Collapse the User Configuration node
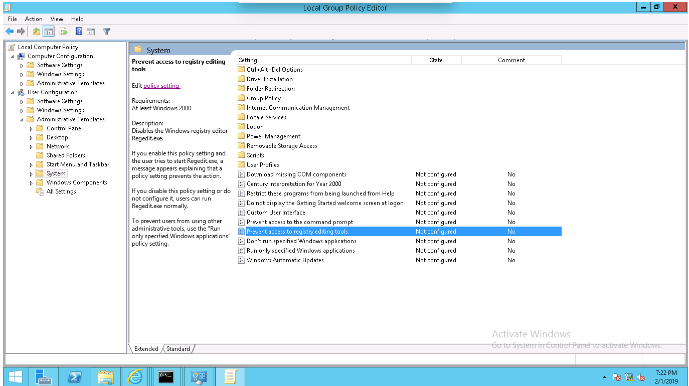Viewport: 689px width, 386px height. tap(12, 92)
